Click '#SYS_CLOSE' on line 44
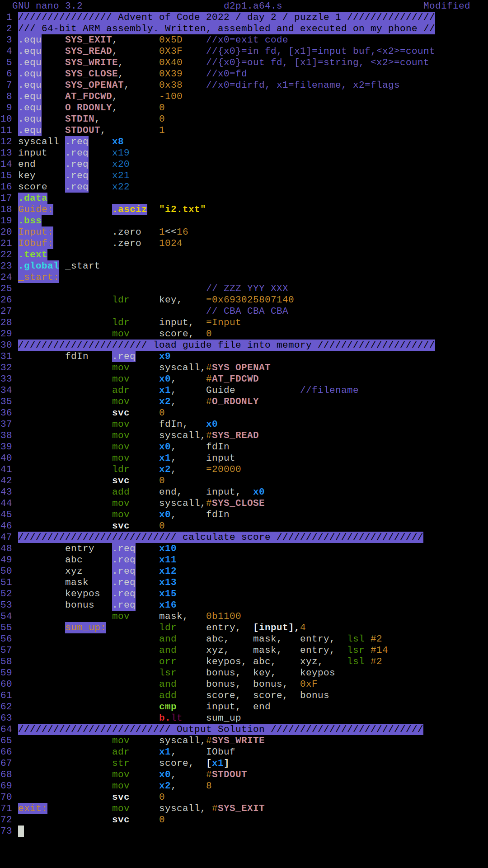The image size is (488, 868). (x=235, y=503)
